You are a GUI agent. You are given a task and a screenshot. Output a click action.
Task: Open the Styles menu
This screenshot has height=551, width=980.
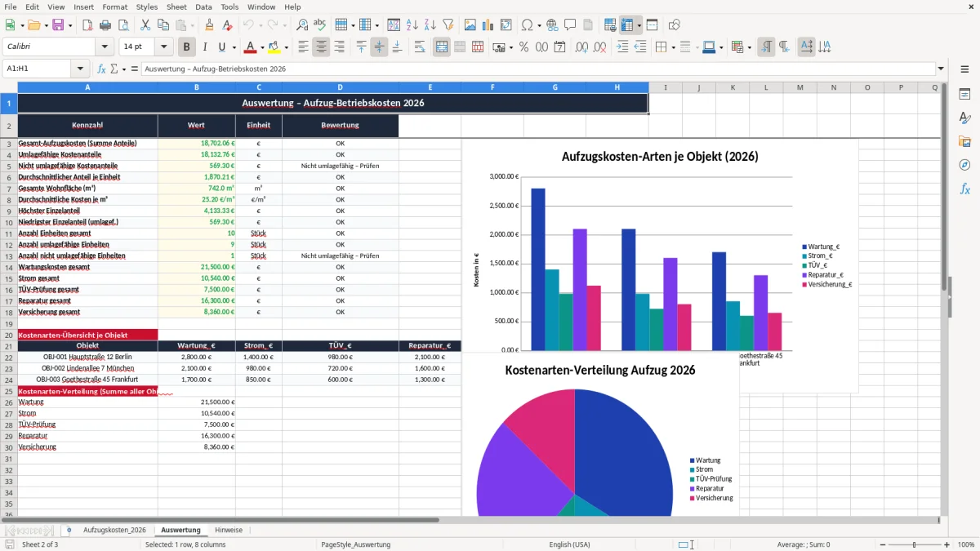click(x=147, y=7)
